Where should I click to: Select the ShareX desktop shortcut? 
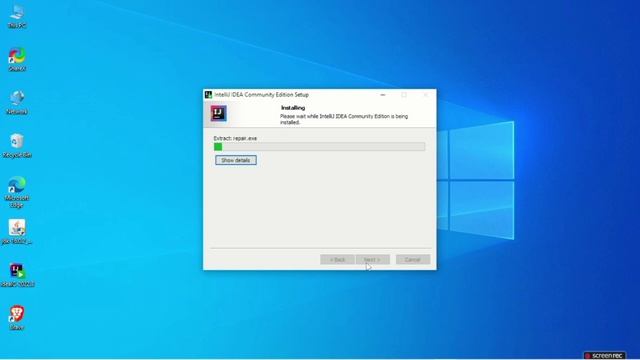point(17,60)
